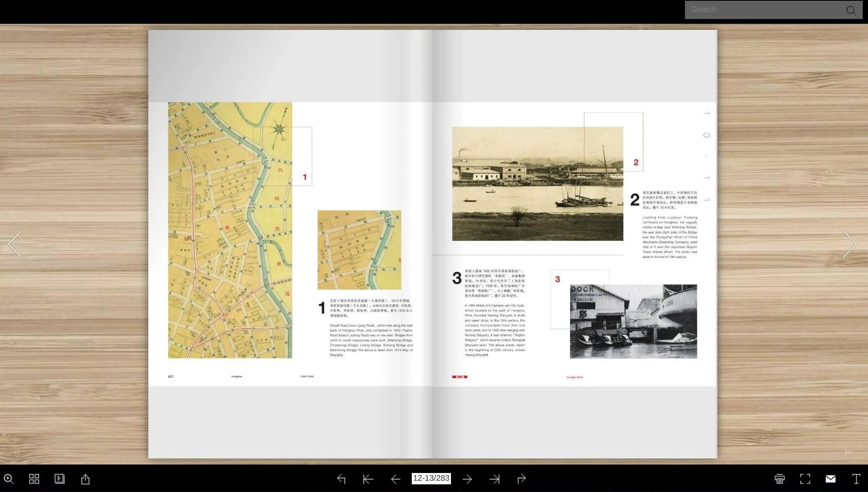This screenshot has width=868, height=492.
Task: Click the small map detail image
Action: point(359,250)
